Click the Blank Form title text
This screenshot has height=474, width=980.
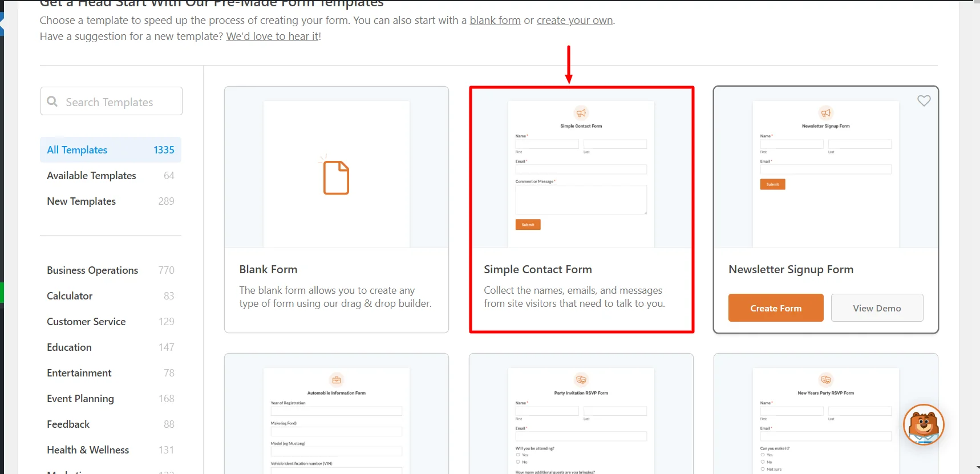click(268, 269)
